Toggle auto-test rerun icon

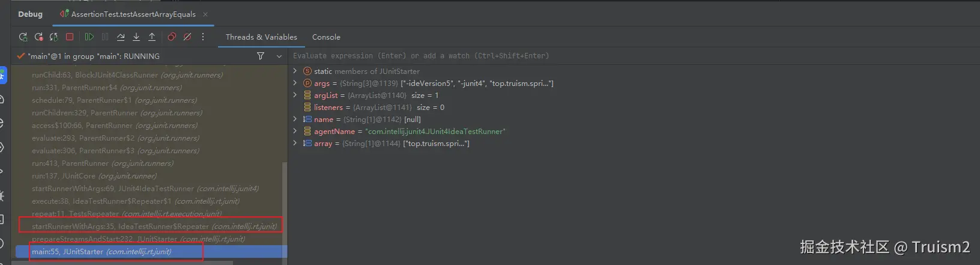53,37
